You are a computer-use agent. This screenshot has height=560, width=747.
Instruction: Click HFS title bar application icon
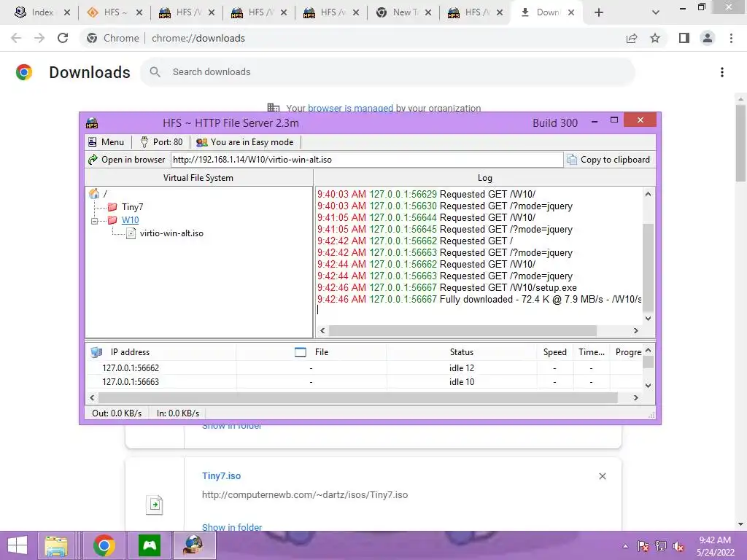(92, 122)
